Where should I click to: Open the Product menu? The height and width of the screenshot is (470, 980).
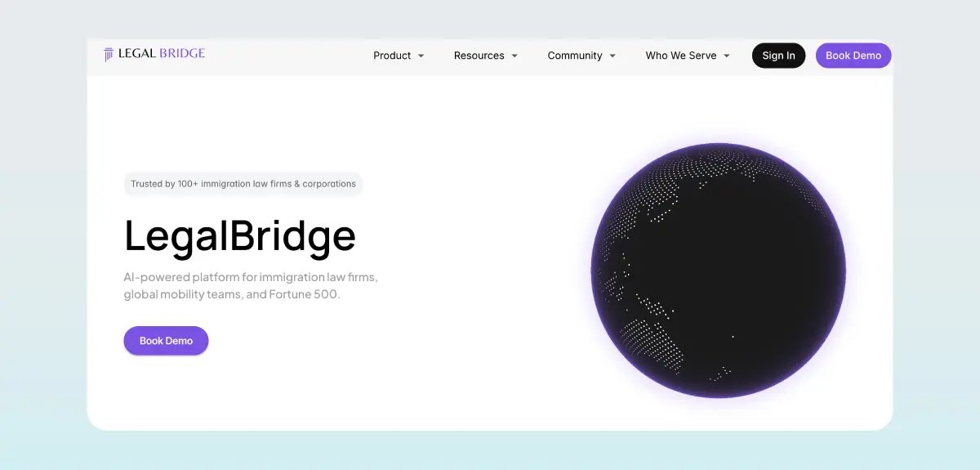[392, 56]
